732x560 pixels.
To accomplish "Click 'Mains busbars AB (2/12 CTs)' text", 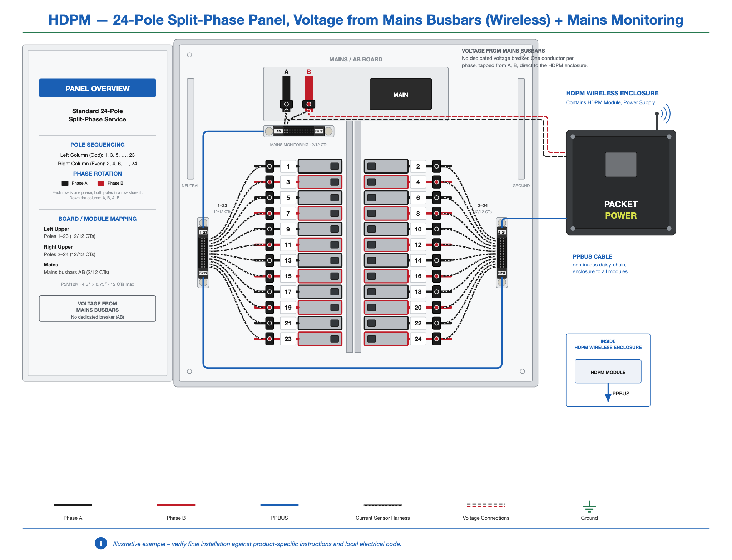I will pos(76,272).
